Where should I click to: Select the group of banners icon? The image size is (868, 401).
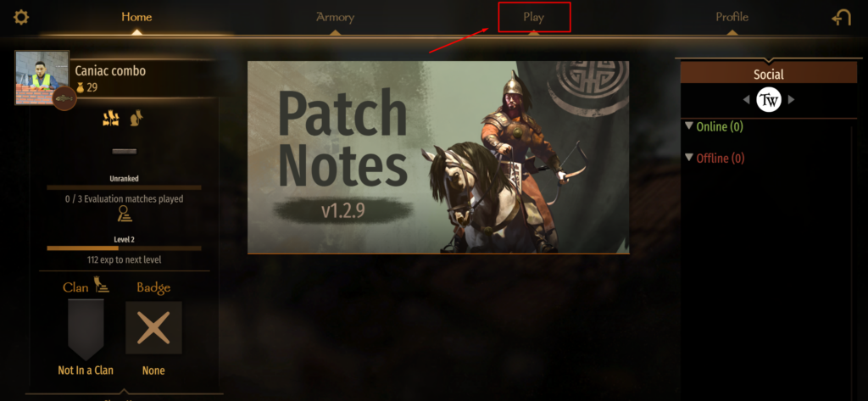pyautogui.click(x=111, y=118)
